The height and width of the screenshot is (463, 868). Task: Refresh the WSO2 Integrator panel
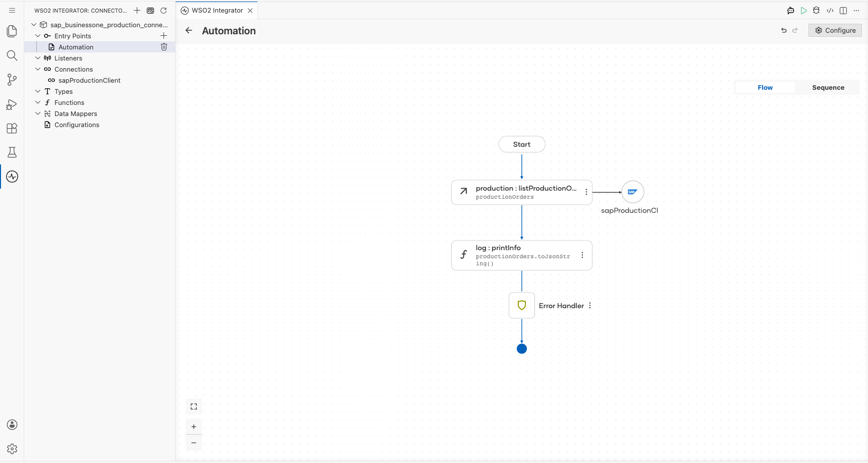click(x=164, y=10)
